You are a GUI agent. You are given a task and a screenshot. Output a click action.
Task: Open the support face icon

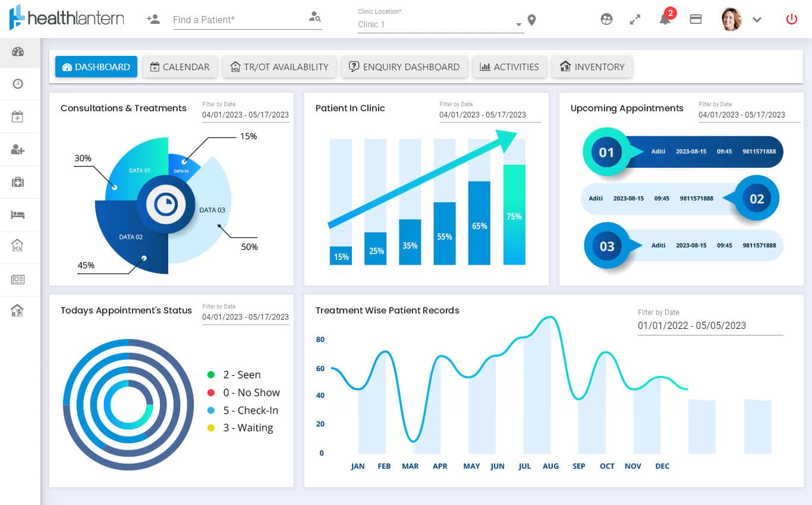pyautogui.click(x=606, y=19)
